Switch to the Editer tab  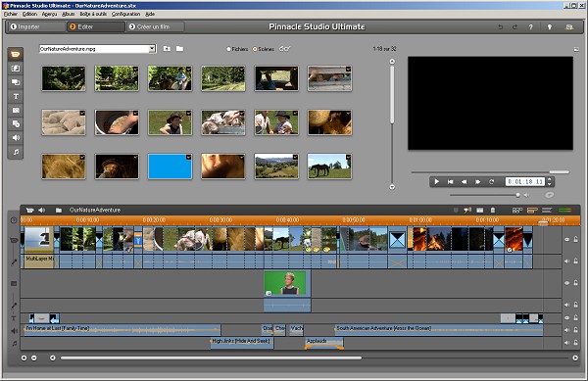(96, 27)
